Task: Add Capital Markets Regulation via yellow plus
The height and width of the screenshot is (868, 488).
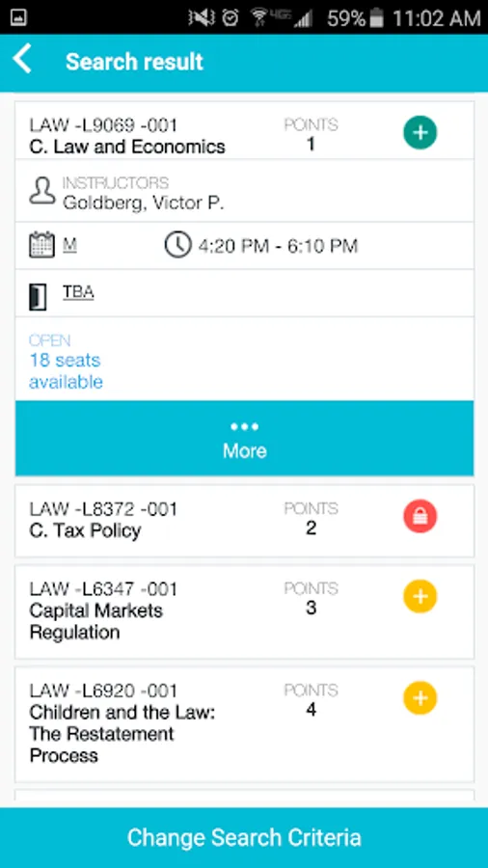Action: 420,596
